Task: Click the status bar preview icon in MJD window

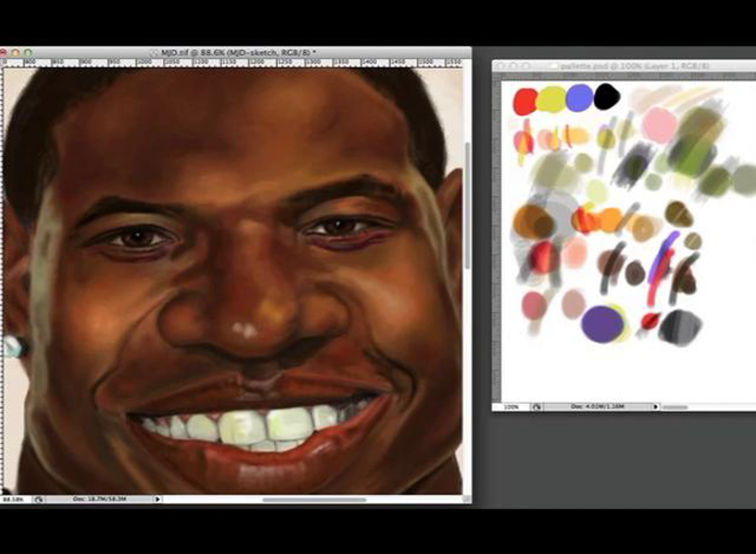Action: 39,499
